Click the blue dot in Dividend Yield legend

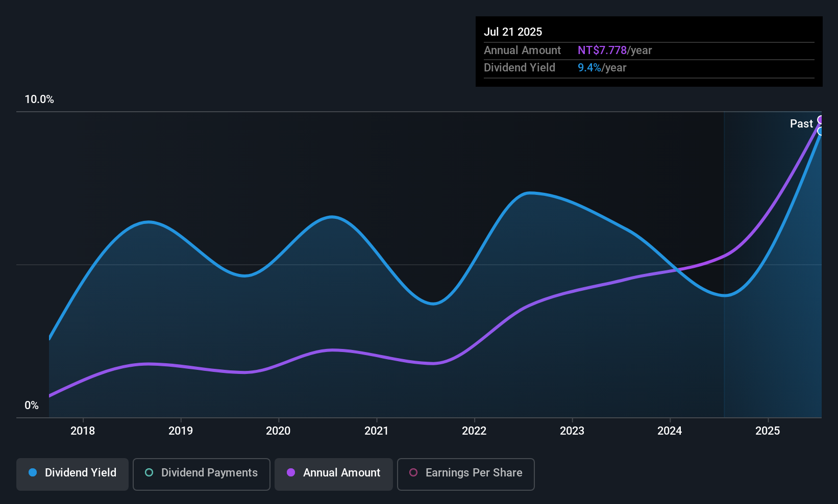click(32, 473)
